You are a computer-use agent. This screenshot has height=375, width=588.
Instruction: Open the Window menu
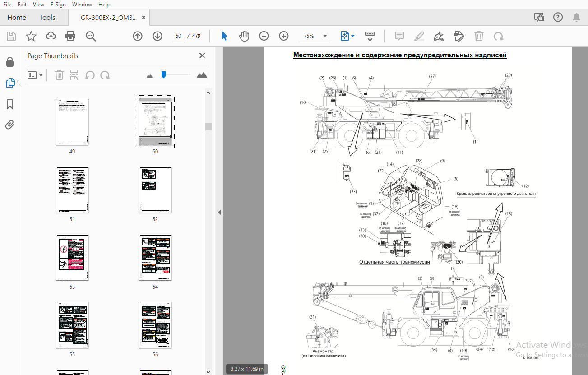[x=82, y=5]
